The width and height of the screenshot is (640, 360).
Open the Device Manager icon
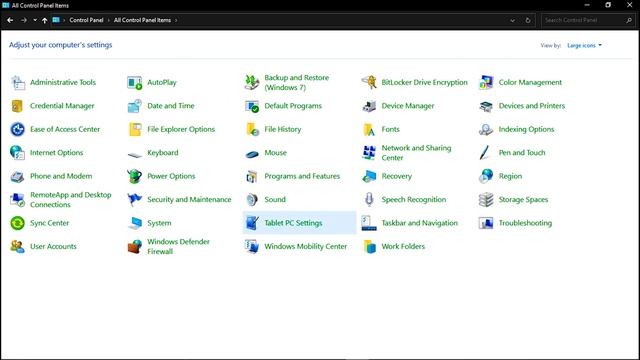(369, 106)
